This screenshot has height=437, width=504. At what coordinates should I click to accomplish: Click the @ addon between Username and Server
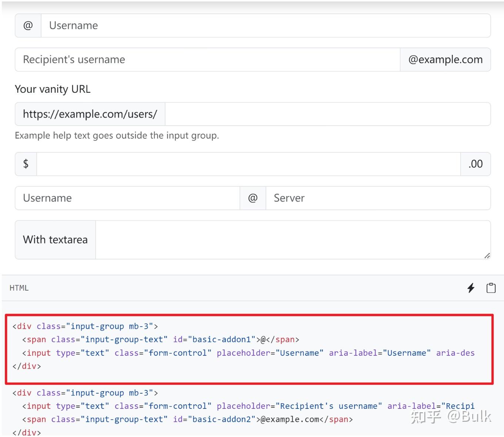click(x=253, y=198)
